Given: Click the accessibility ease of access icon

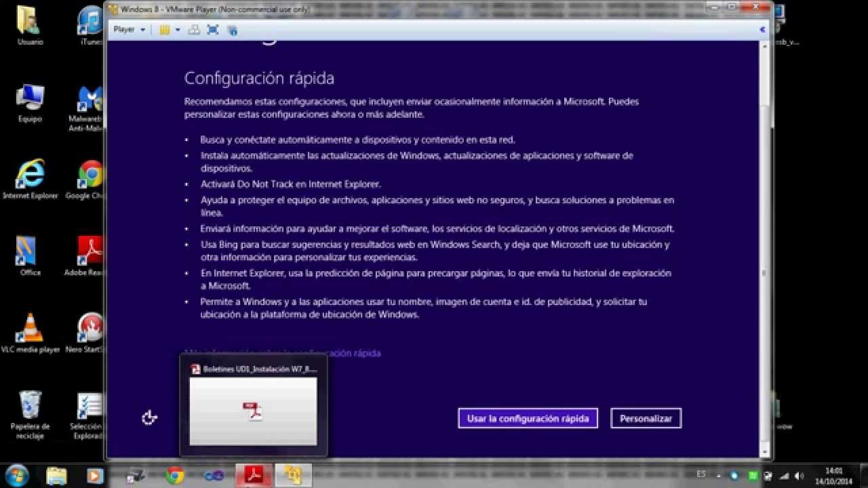Looking at the screenshot, I should (149, 418).
